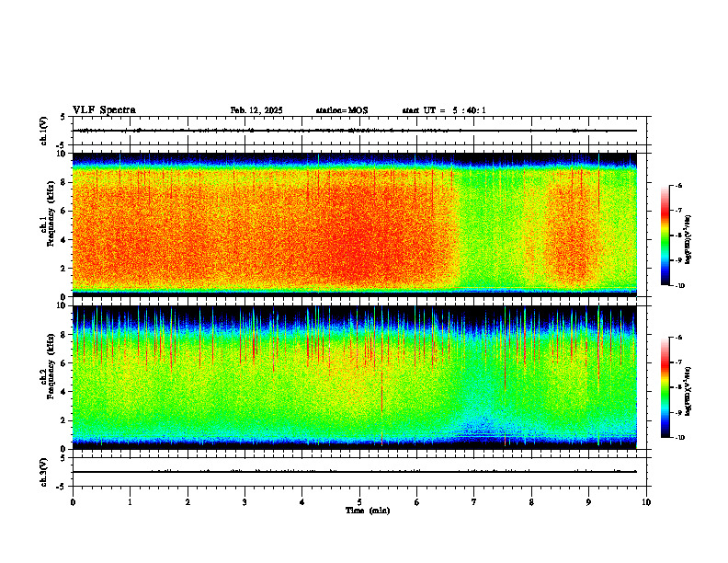Click the ch.2 spectrogram panel

[x=355, y=377]
